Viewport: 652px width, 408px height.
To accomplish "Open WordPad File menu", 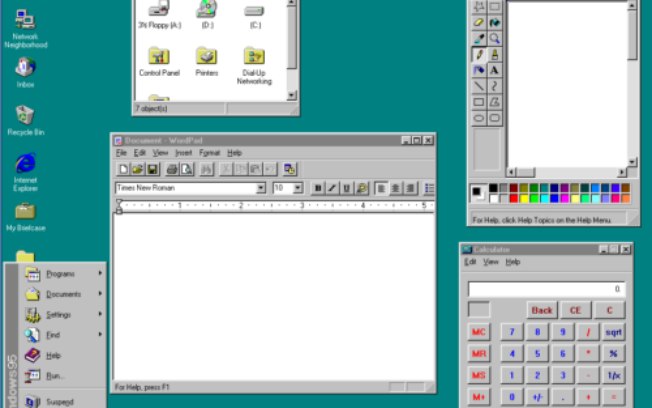I will click(x=121, y=153).
